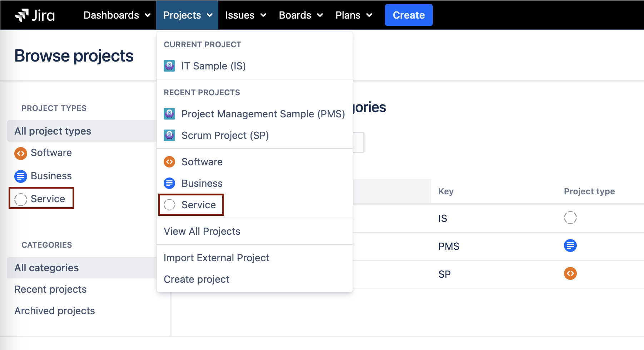Select View All Projects menu entry
This screenshot has height=350, width=644.
[202, 232]
